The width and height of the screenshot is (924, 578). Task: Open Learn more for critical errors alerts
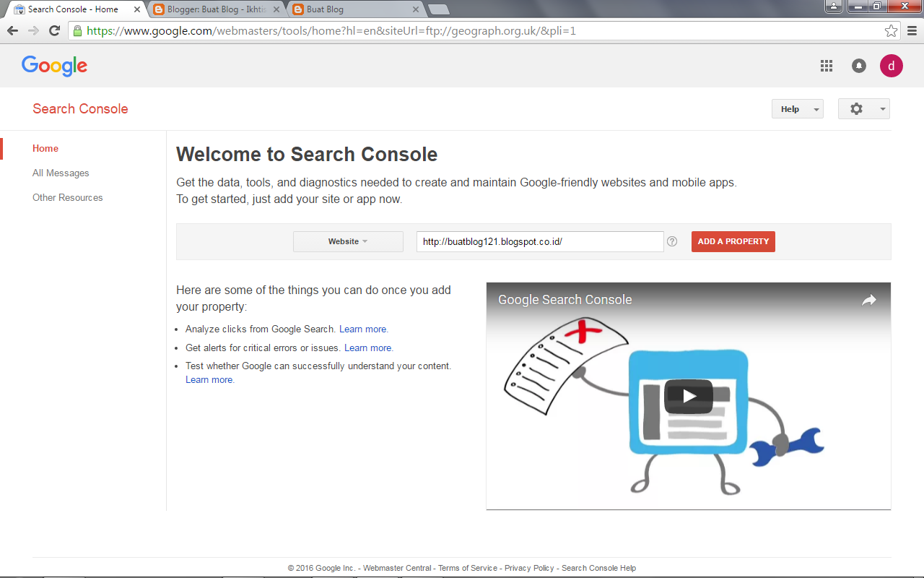pos(368,348)
